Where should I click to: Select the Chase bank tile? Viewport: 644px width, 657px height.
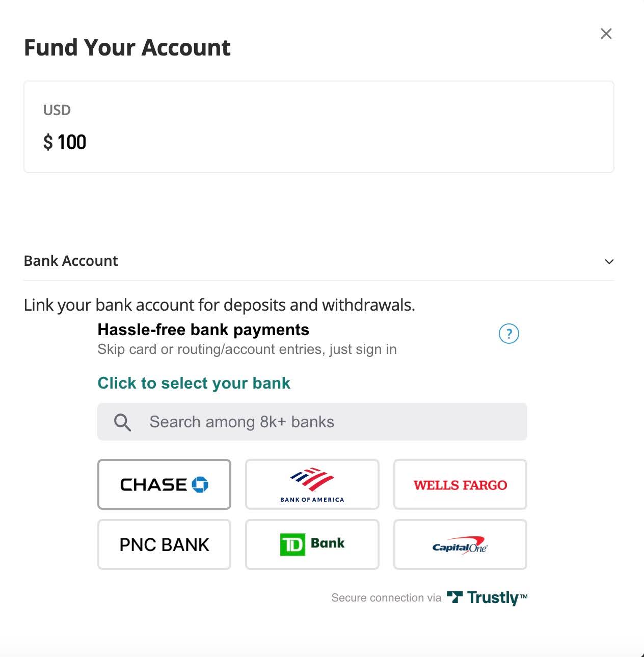click(164, 484)
